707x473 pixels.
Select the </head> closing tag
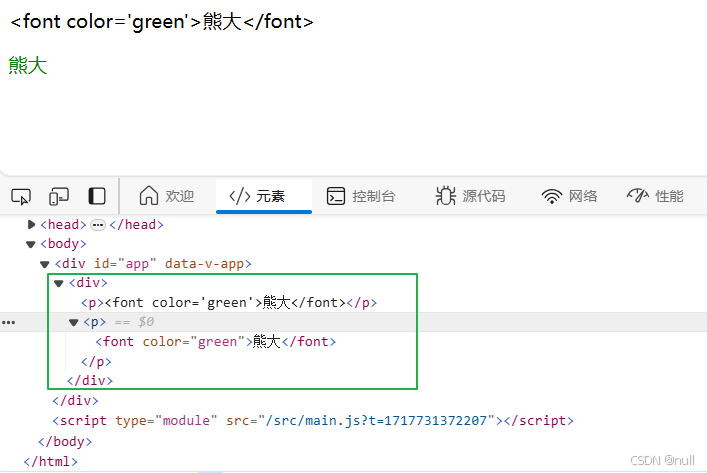pyautogui.click(x=137, y=225)
